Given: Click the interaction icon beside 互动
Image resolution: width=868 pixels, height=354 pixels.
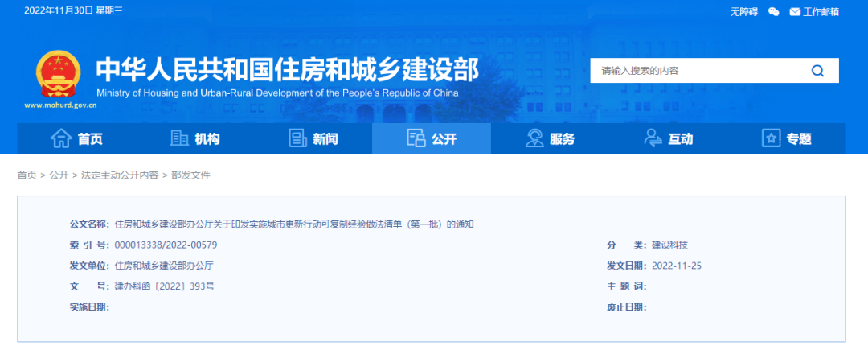Looking at the screenshot, I should [x=653, y=138].
